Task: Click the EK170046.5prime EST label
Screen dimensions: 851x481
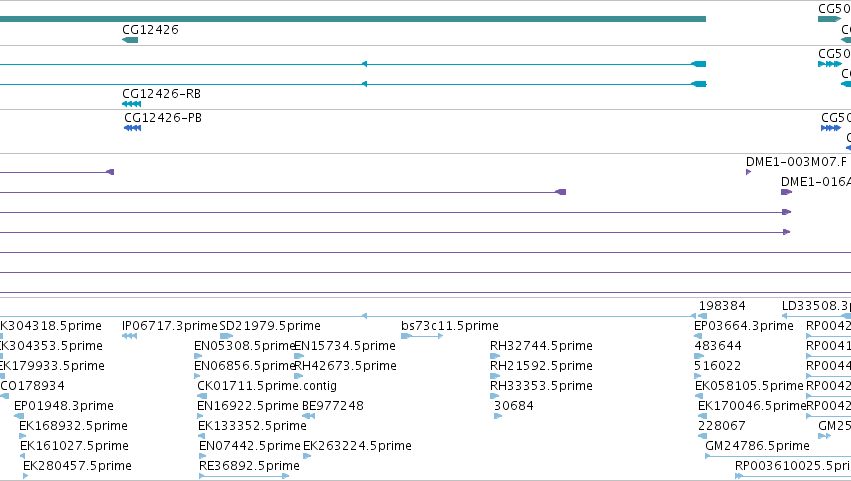Action: click(752, 406)
